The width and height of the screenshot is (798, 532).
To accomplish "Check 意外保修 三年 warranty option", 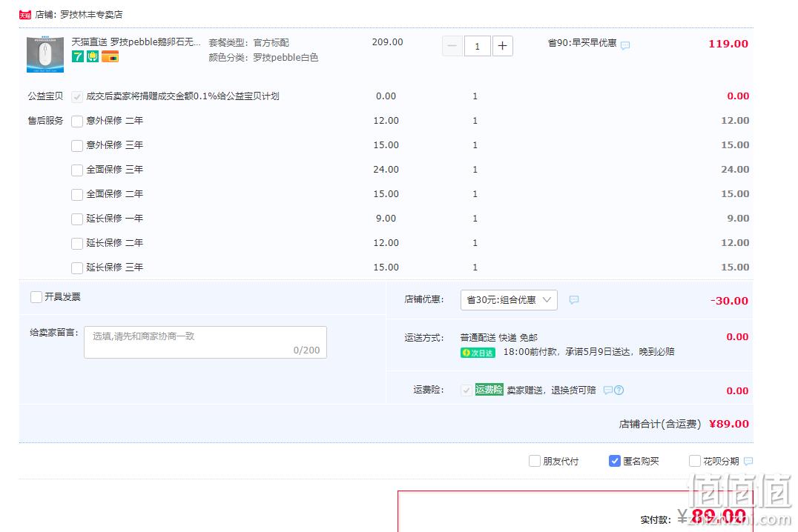I will 77,145.
